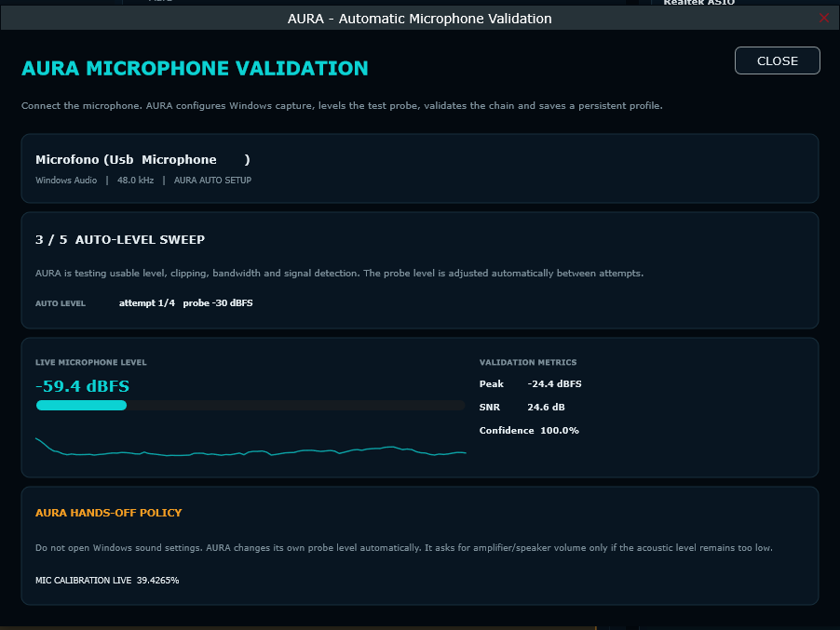Click the CLOSE button
This screenshot has width=840, height=630.
point(777,60)
